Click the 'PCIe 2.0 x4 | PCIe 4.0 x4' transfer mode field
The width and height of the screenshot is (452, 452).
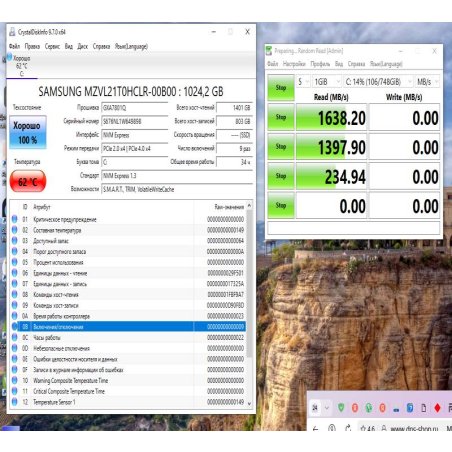click(135, 148)
